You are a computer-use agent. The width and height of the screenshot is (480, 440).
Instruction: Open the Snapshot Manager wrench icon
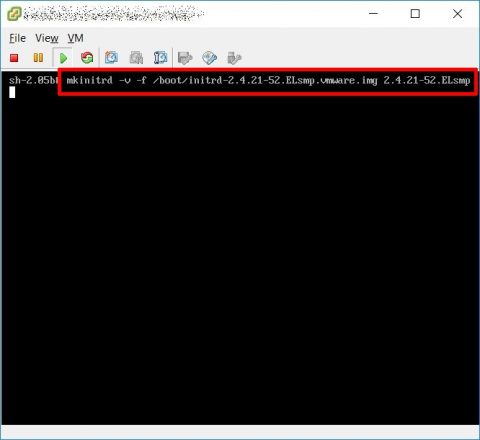pos(161,58)
